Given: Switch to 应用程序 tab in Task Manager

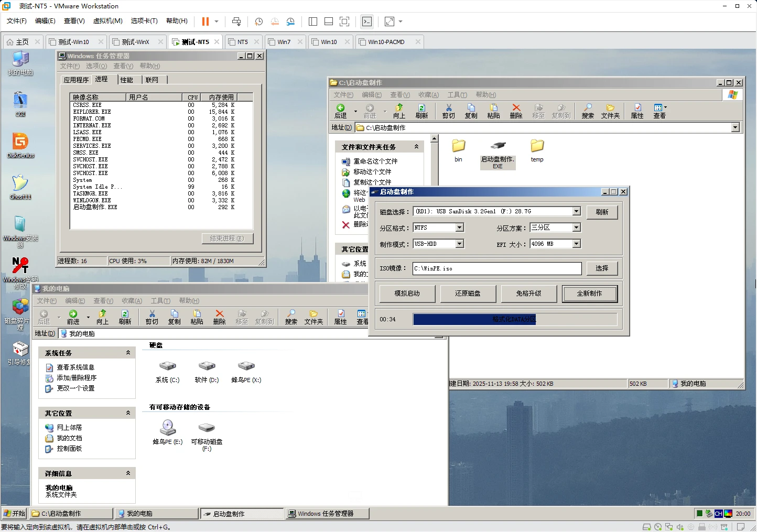Looking at the screenshot, I should click(77, 80).
